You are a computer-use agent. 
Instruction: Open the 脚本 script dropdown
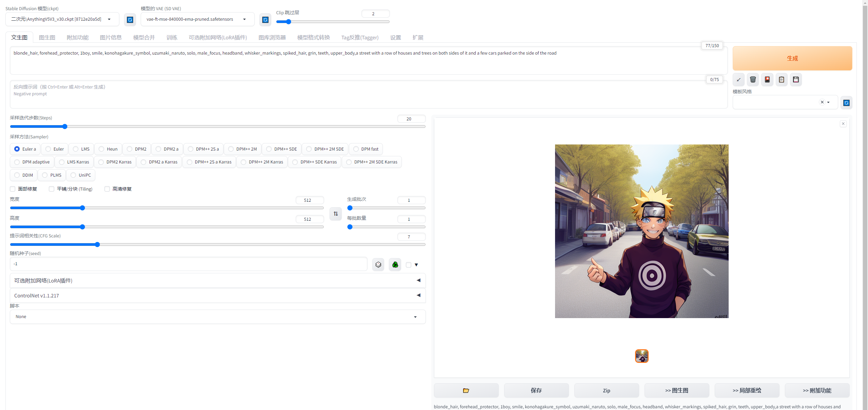[x=218, y=317]
